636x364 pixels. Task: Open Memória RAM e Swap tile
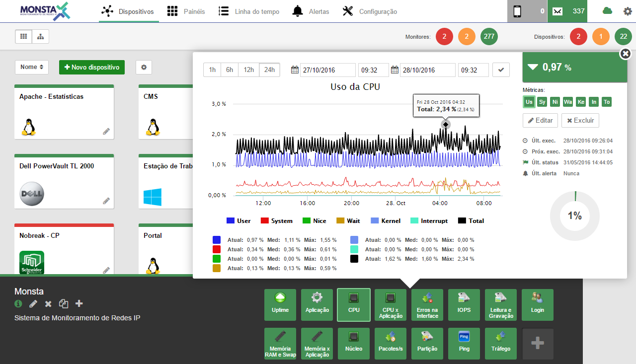(x=280, y=344)
